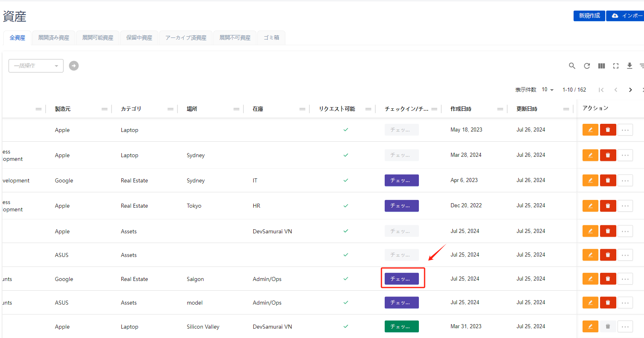
Task: Open the ゴミ箱 tab
Action: click(x=271, y=38)
